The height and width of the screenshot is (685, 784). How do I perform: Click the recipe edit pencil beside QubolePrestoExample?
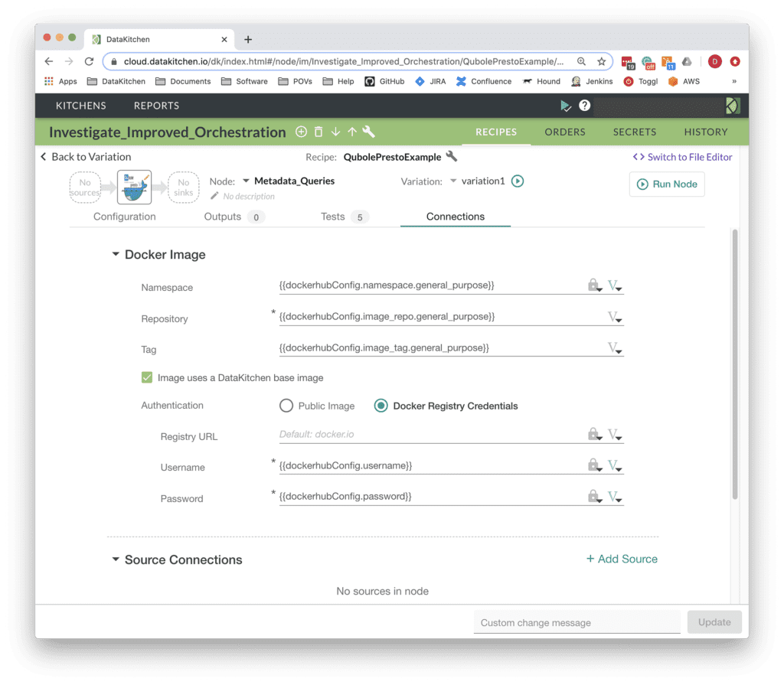pyautogui.click(x=452, y=156)
